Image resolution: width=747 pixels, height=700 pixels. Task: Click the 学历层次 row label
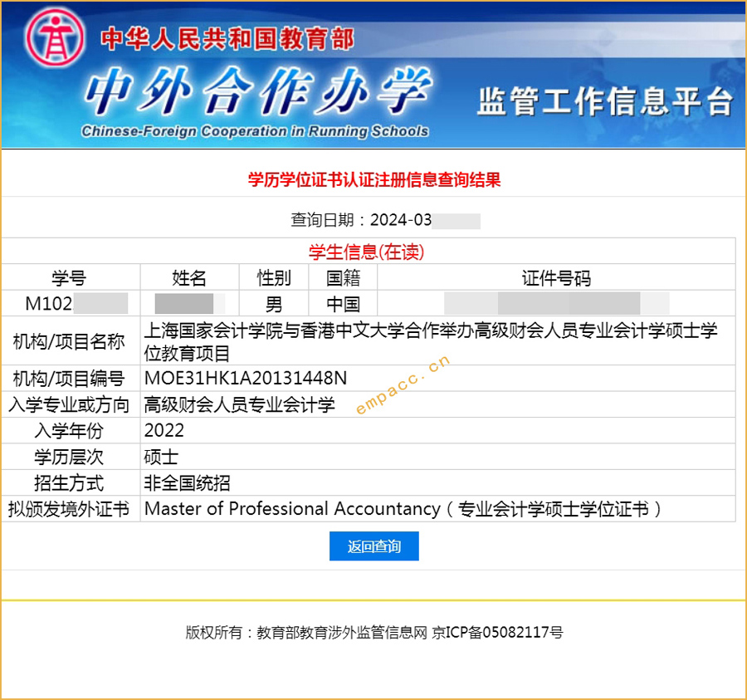click(x=69, y=457)
